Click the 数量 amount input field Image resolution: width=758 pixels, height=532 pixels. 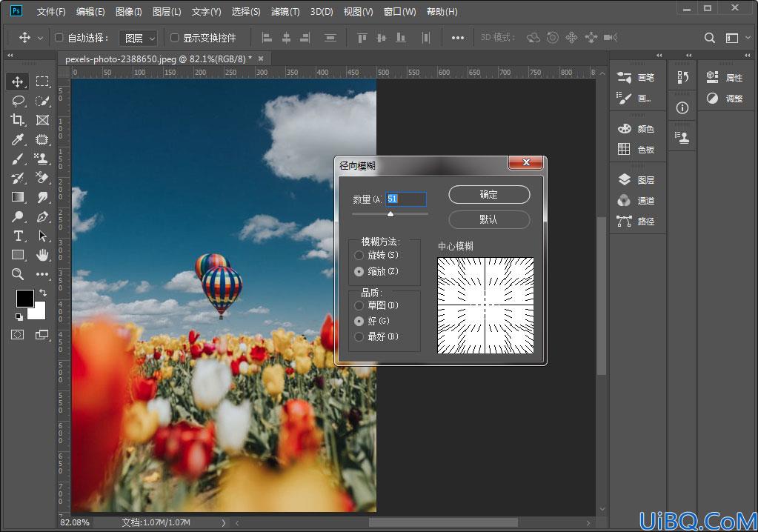click(406, 199)
